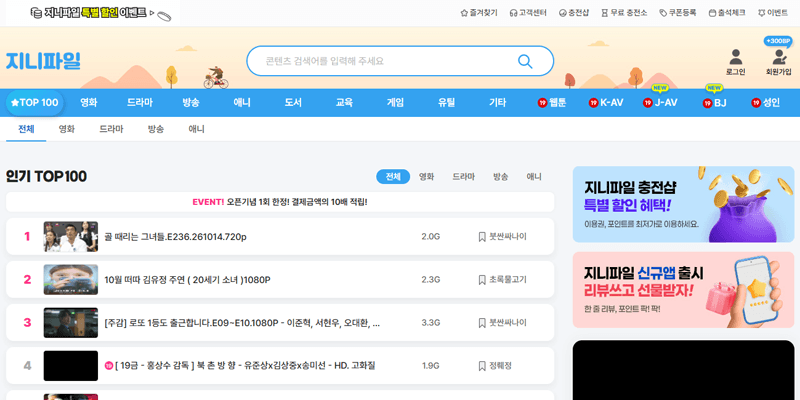The width and height of the screenshot is (800, 400).
Task: Click the 이벤트 top-bar icon
Action: (762, 13)
